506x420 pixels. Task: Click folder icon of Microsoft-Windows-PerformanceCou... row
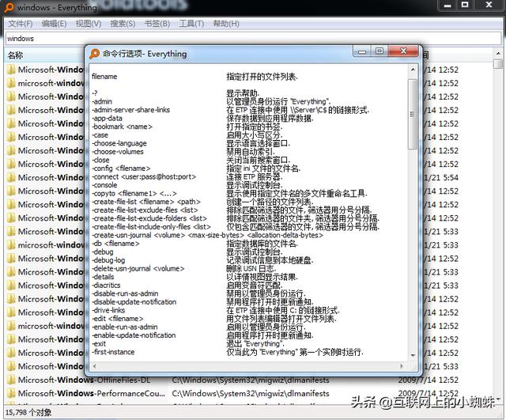pyautogui.click(x=11, y=394)
